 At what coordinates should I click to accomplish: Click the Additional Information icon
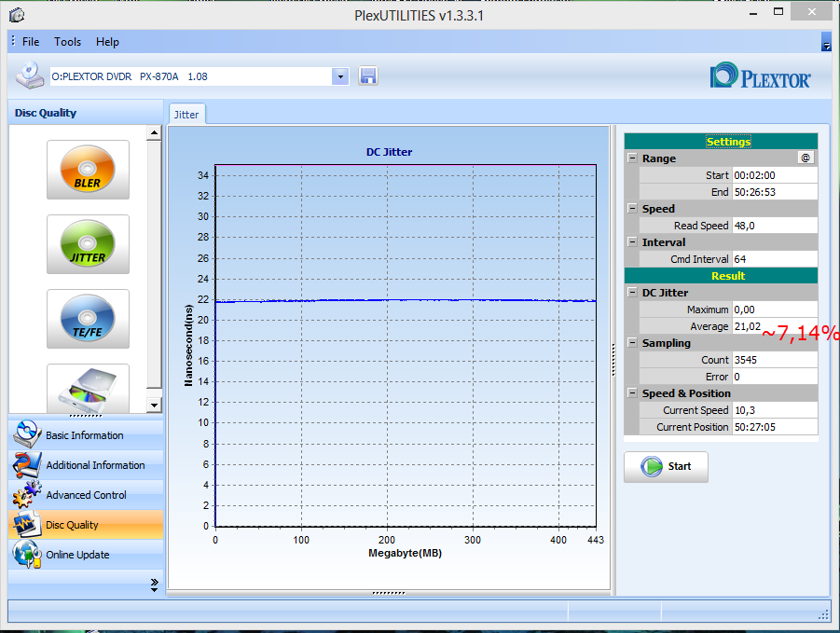pyautogui.click(x=27, y=464)
